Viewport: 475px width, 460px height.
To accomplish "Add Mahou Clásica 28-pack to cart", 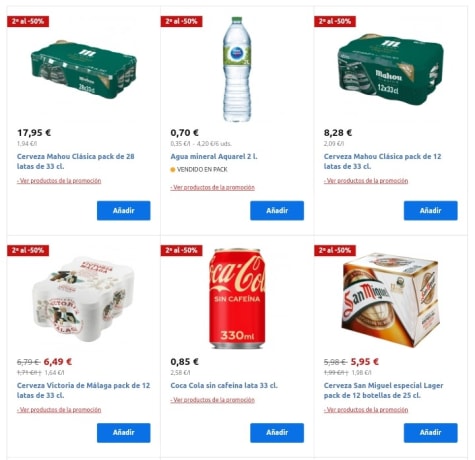I will pyautogui.click(x=124, y=210).
